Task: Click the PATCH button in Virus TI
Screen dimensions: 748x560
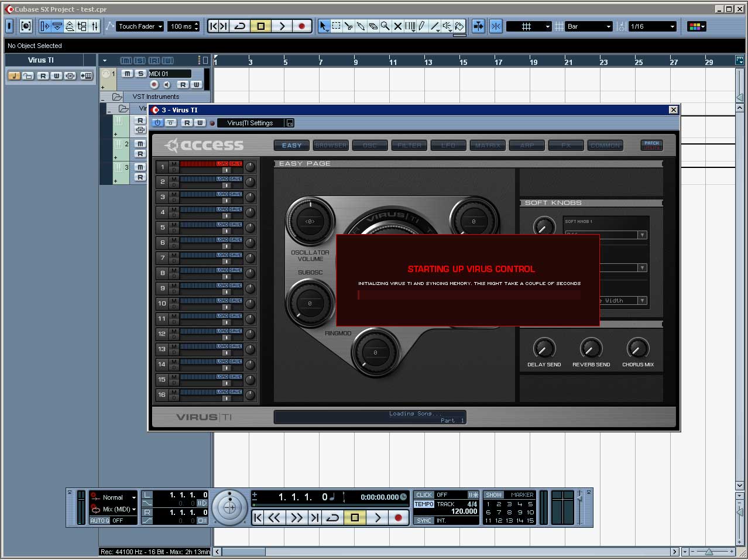Action: pos(651,145)
